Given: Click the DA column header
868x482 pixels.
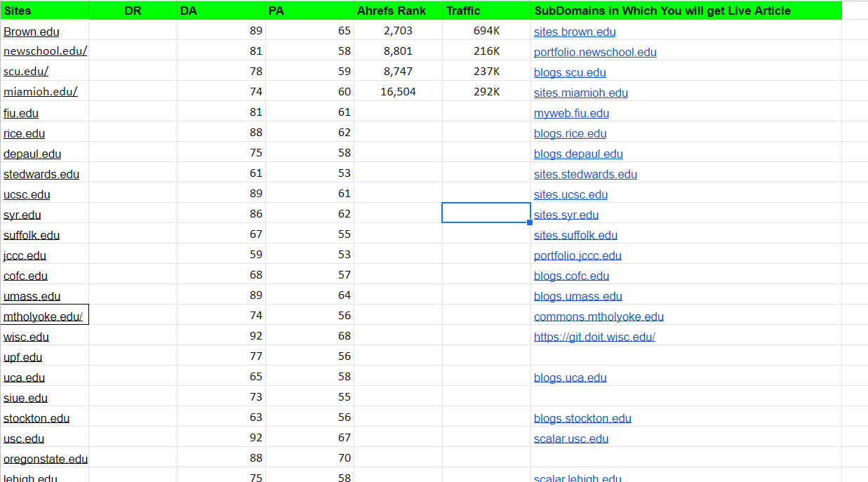Looking at the screenshot, I should coord(222,11).
